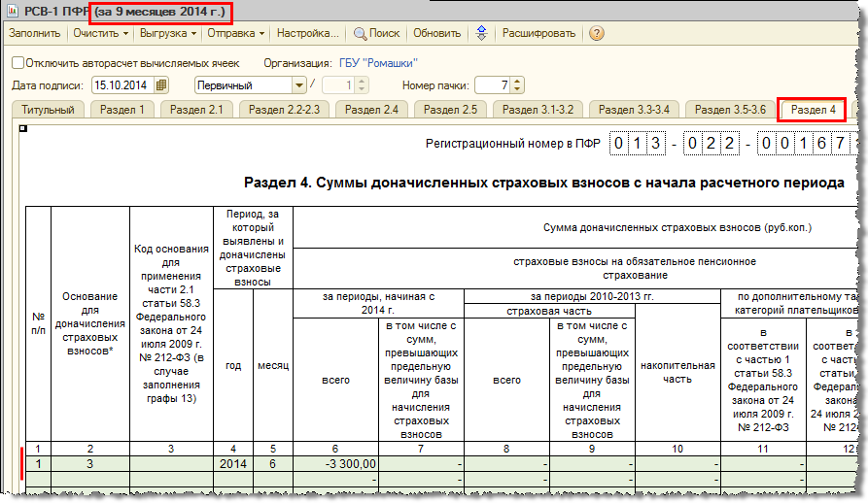Increase the Номер пачки value with up arrow

tap(517, 82)
